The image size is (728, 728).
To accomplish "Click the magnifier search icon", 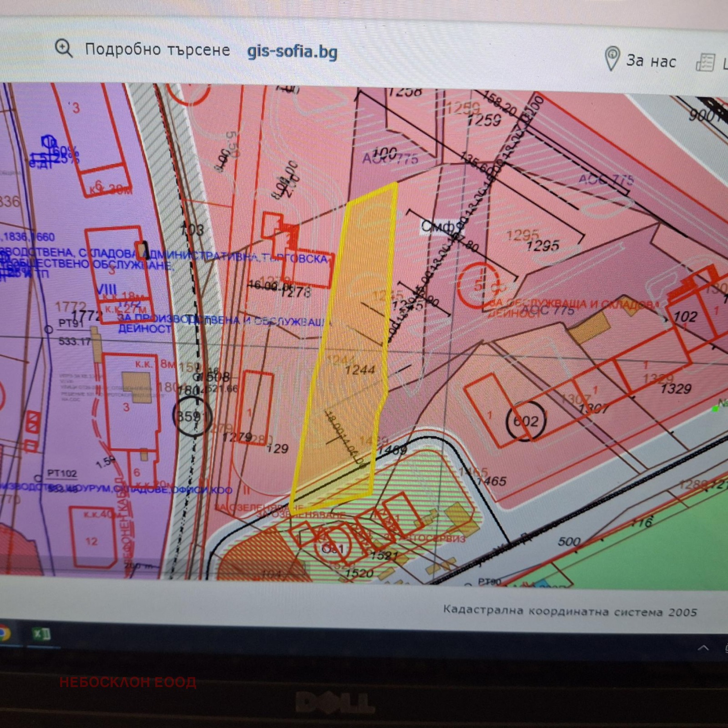I will click(64, 48).
